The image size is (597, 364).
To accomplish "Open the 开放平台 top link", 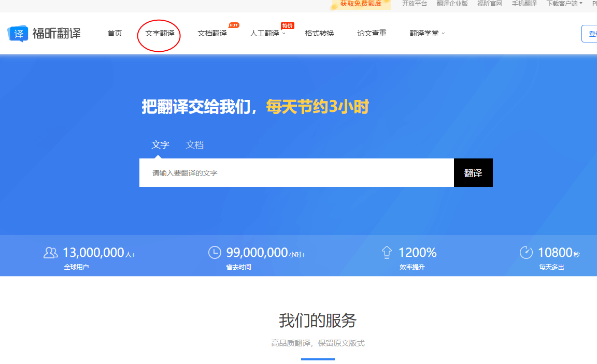I will tap(415, 4).
